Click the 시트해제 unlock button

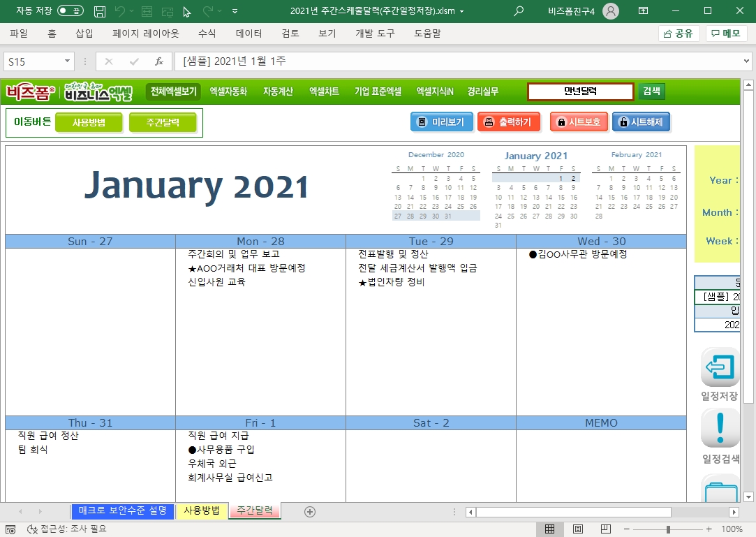tap(642, 122)
